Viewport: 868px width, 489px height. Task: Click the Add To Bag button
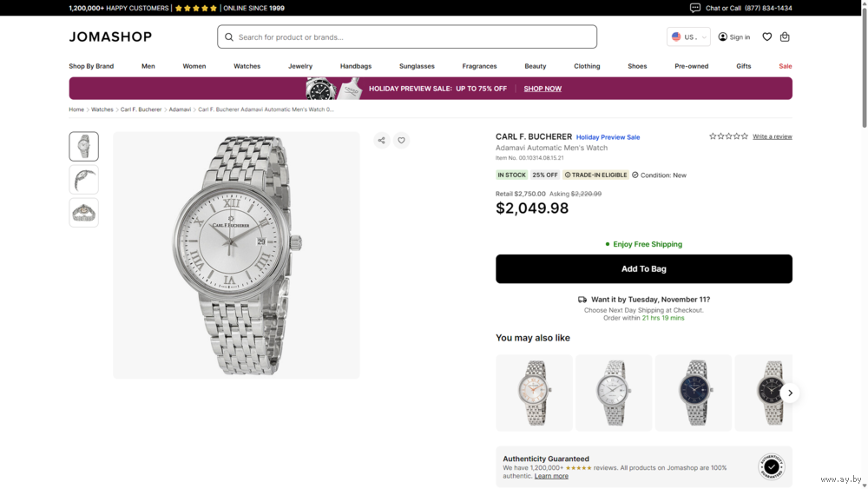tap(643, 269)
